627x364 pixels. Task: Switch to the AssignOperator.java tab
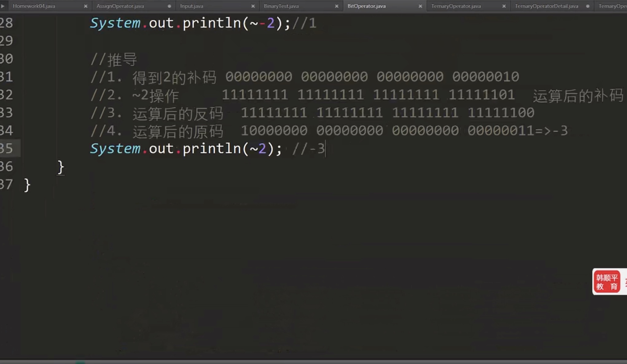click(x=120, y=6)
